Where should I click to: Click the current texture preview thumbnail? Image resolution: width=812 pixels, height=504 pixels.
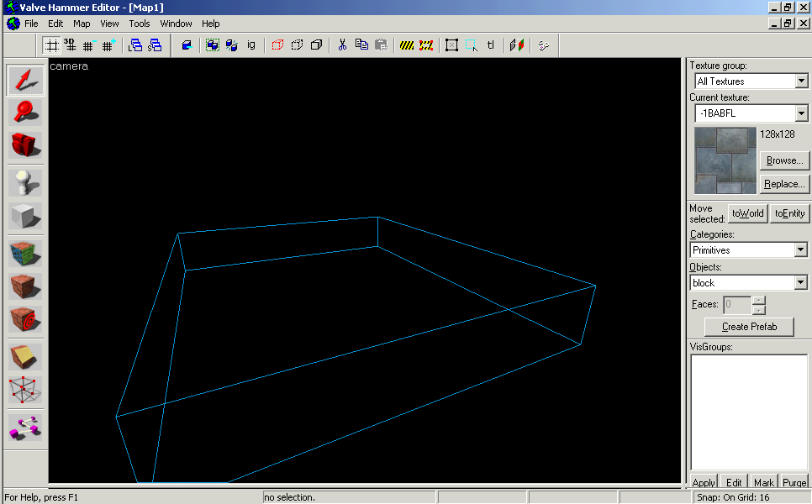tap(725, 160)
